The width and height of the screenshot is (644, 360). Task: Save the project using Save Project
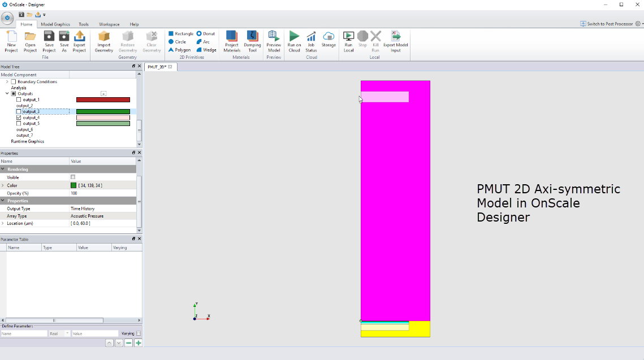click(49, 41)
